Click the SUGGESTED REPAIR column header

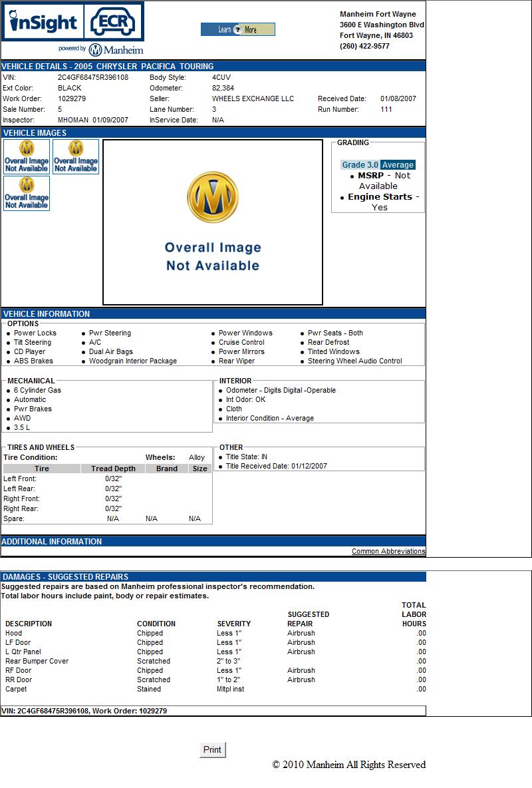pyautogui.click(x=308, y=619)
